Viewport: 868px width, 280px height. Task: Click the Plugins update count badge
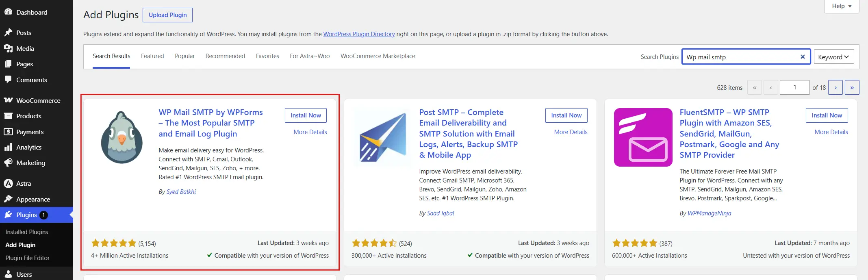coord(43,215)
